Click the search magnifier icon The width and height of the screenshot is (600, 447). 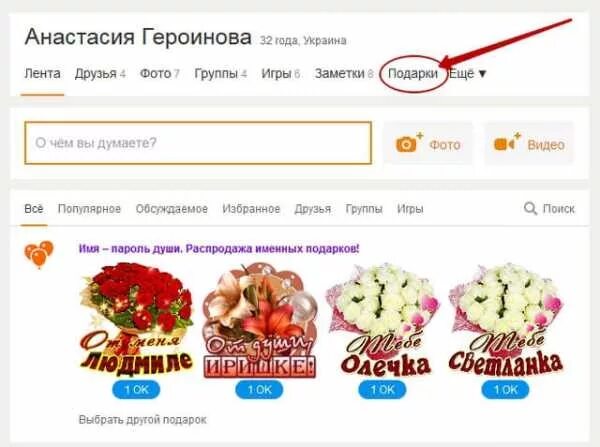530,209
